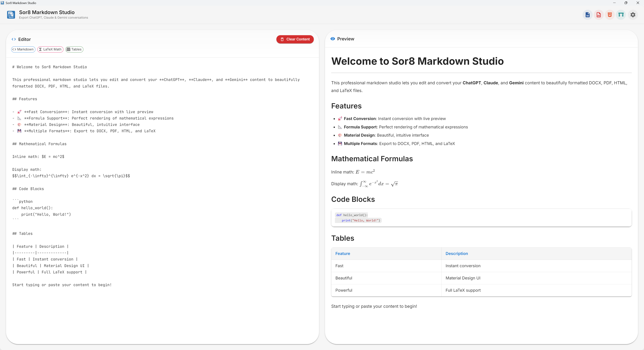Click the eye icon next to Preview
The image size is (644, 350).
333,39
